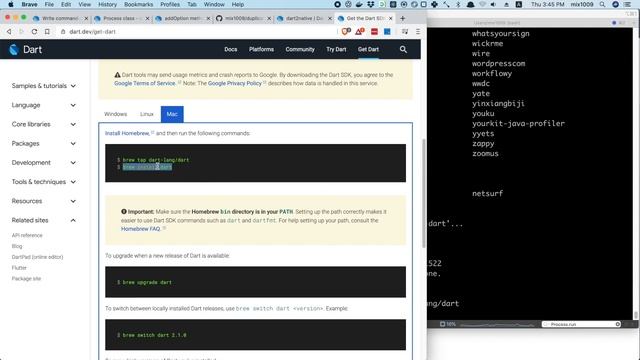Click the Bluetooth menu bar icon
The height and width of the screenshot is (360, 640).
(x=458, y=4)
